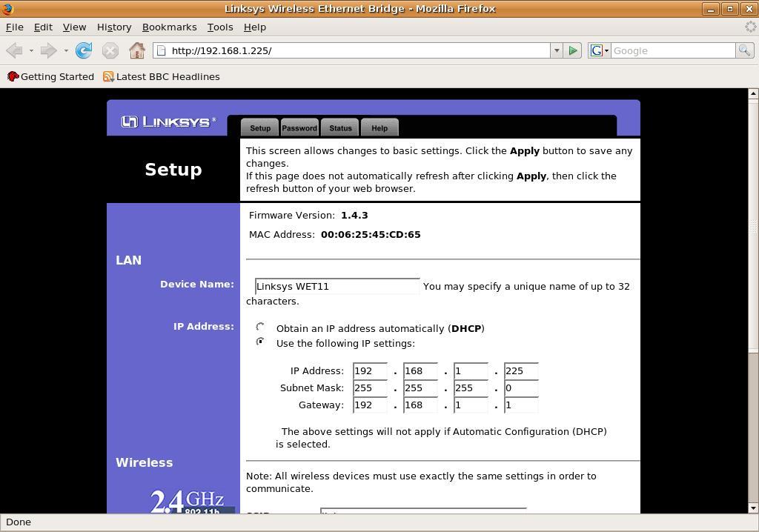Click the page icon in the address bar
The image size is (759, 532).
coord(162,51)
